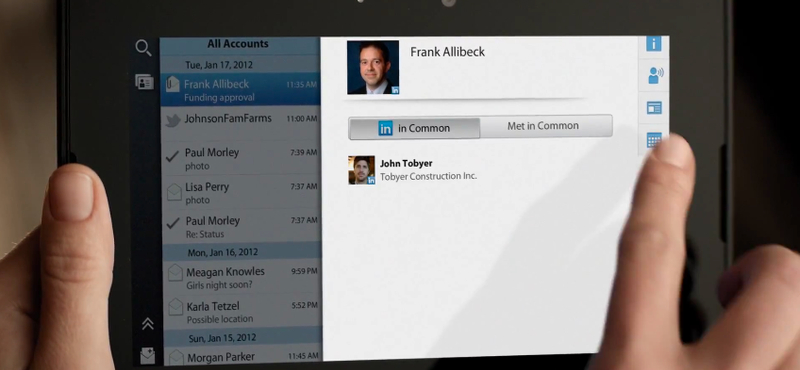The image size is (800, 370).
Task: Tap envelope icon beside Morgan Parker
Action: [x=176, y=356]
